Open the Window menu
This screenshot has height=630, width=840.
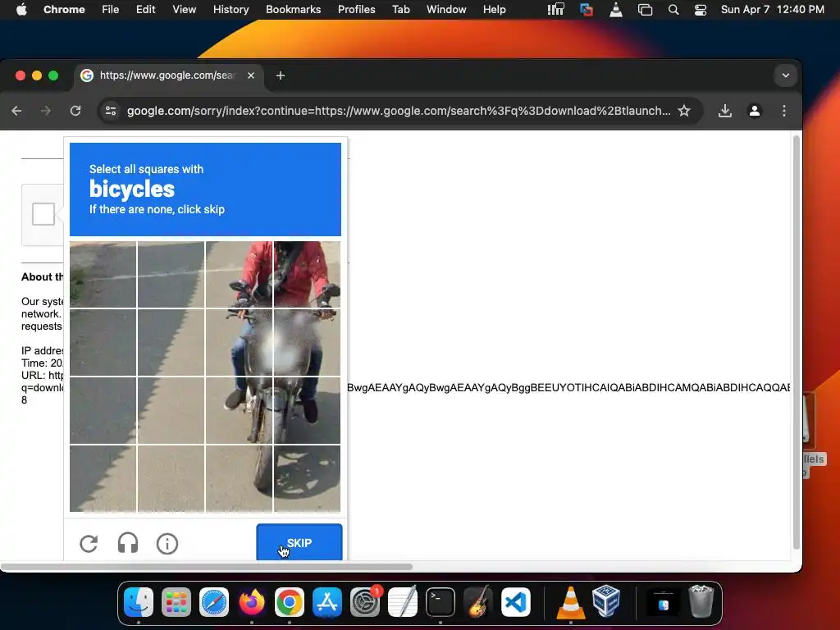[x=446, y=10]
